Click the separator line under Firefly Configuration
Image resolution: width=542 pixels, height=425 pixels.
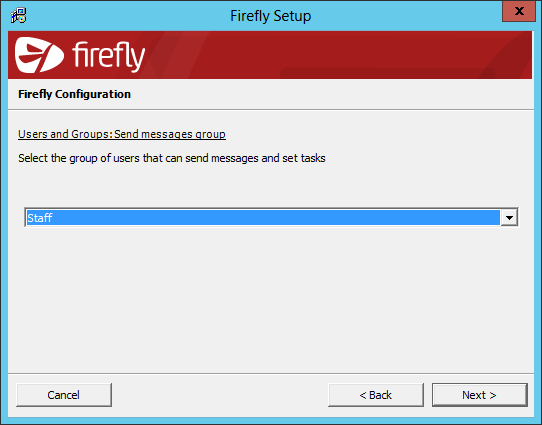pyautogui.click(x=271, y=110)
